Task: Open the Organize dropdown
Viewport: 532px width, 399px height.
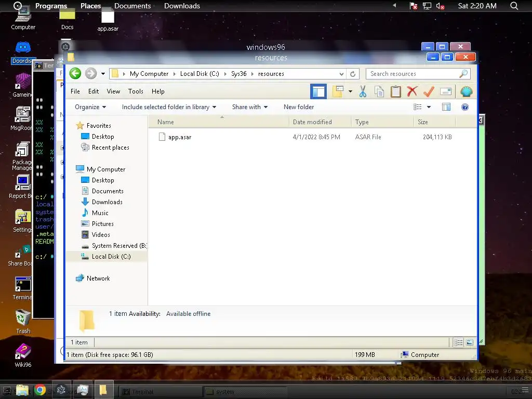Action: [x=90, y=107]
